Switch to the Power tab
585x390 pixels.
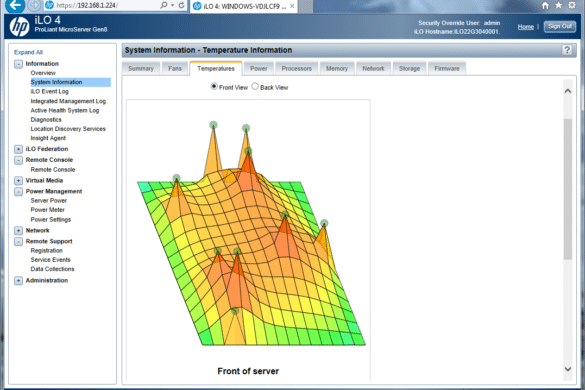point(259,69)
